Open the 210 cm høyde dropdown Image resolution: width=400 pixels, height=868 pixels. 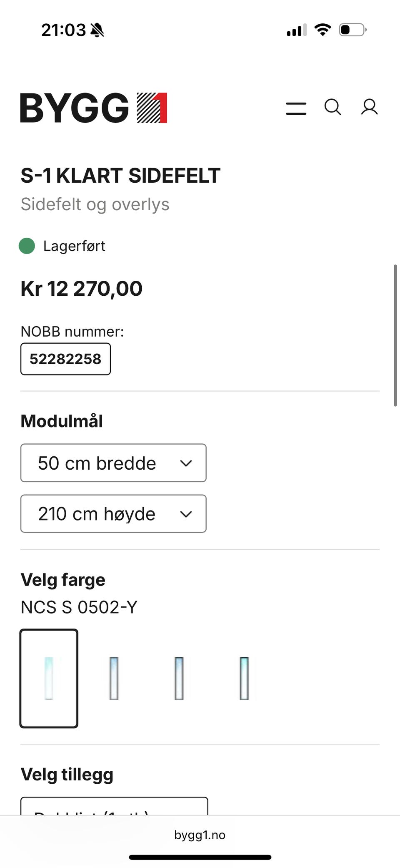[x=113, y=513]
